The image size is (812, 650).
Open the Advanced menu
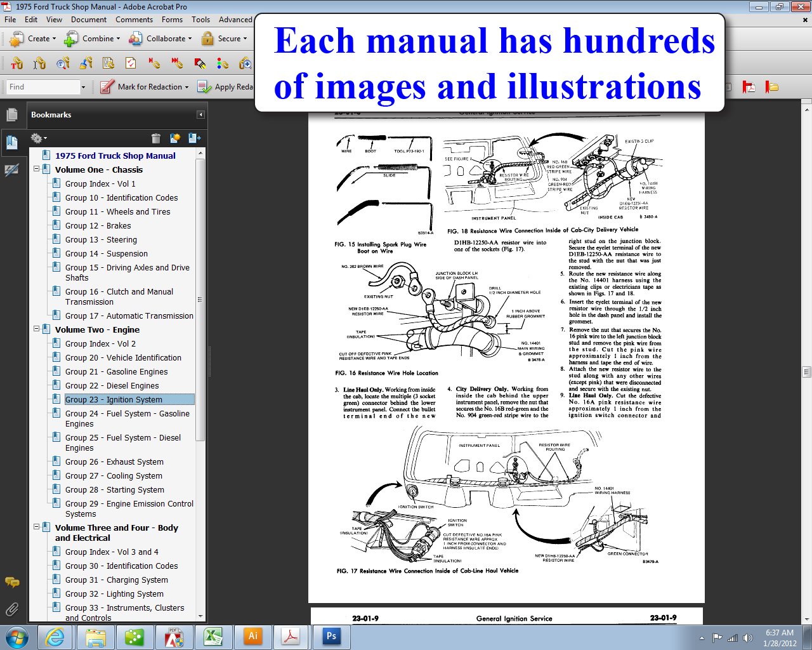pos(235,20)
